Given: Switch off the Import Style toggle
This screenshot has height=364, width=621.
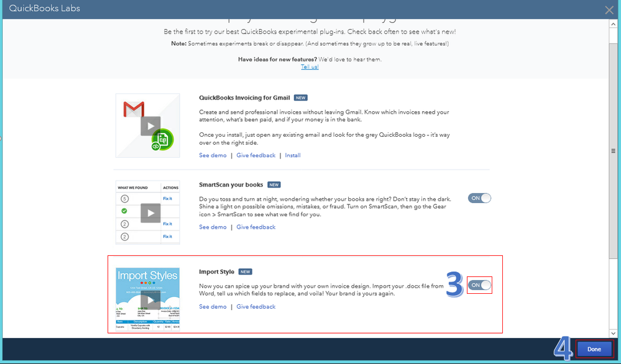Looking at the screenshot, I should point(480,285).
